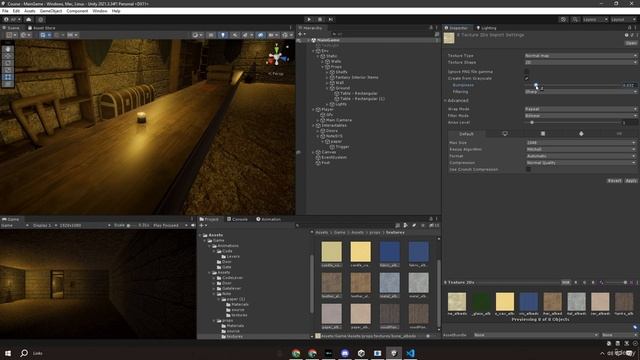Click the cloud services icon

[29, 19]
